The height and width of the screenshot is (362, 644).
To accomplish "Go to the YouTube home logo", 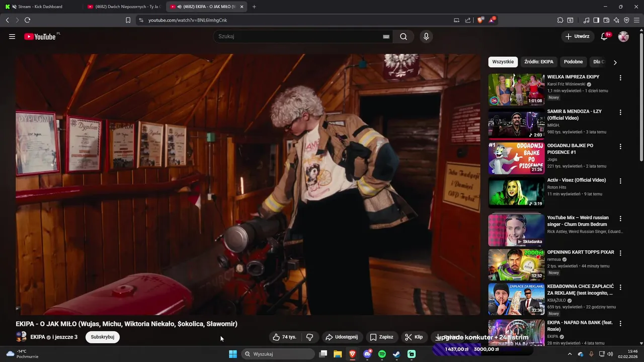I will [40, 37].
